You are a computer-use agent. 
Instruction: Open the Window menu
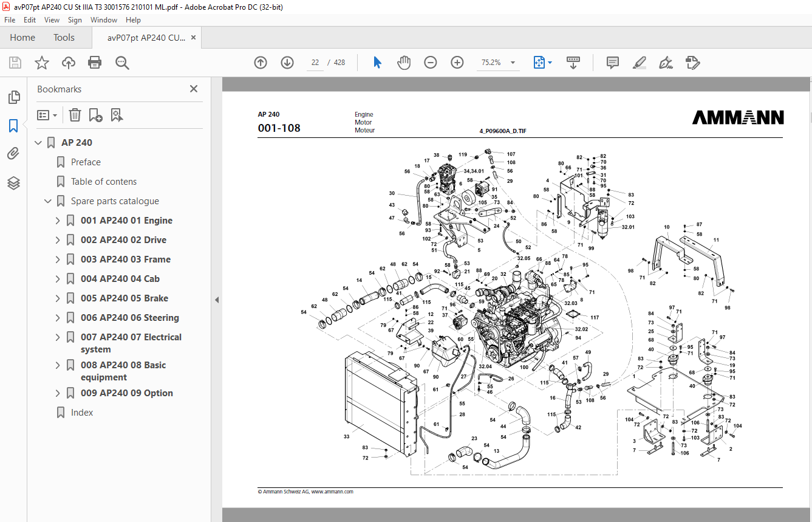(104, 20)
